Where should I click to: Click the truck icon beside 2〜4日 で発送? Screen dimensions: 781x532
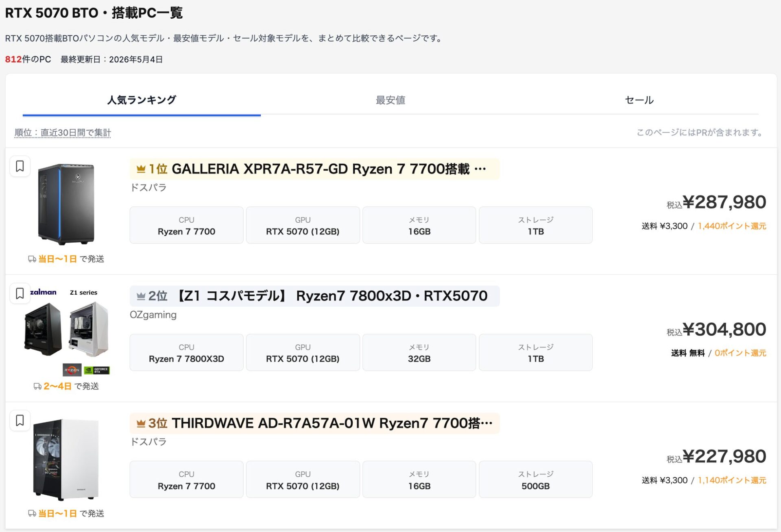(x=37, y=386)
